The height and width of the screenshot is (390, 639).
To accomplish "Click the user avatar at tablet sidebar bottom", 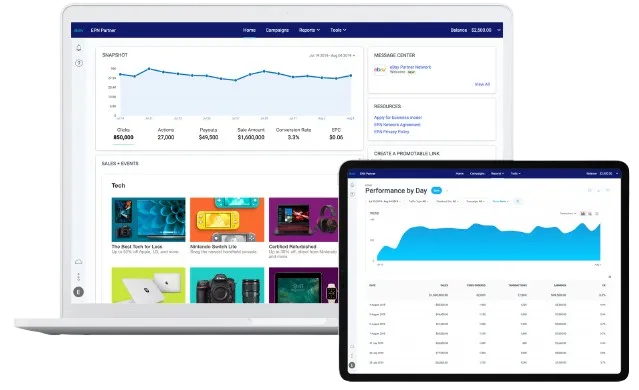I will point(352,366).
